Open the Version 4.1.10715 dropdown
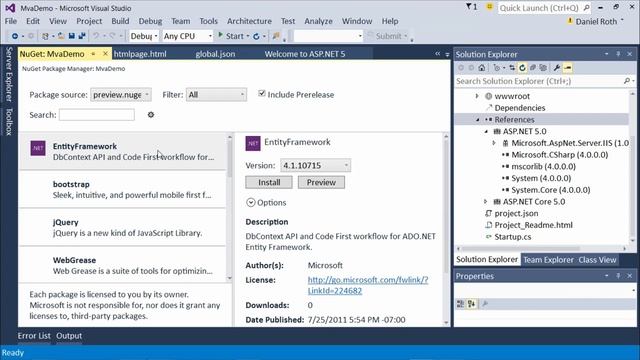 point(315,165)
